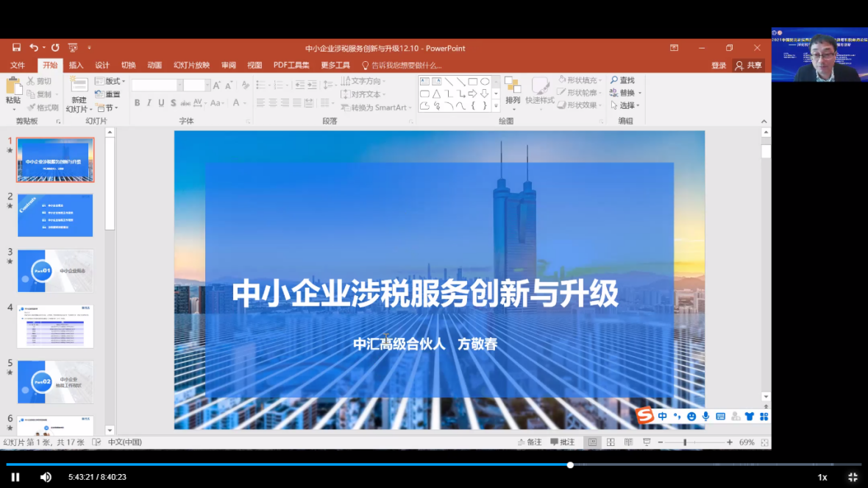Viewport: 868px width, 488px height.
Task: Open slide sorter view in status bar
Action: 611,442
